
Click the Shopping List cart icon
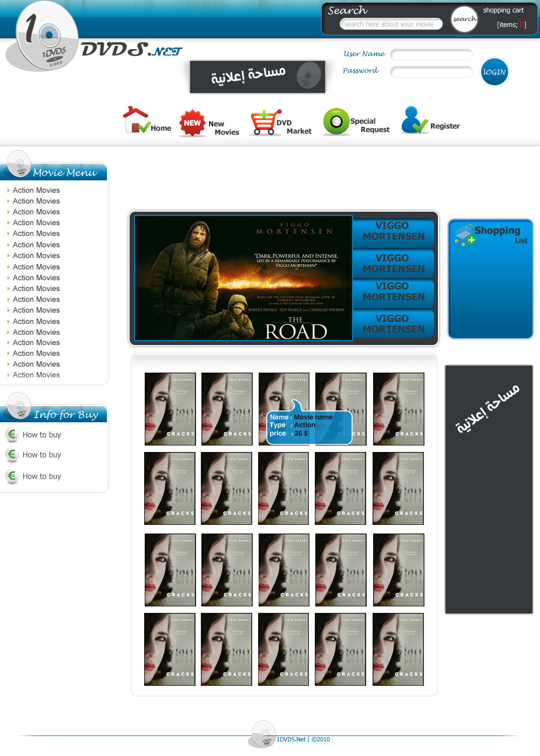[464, 234]
